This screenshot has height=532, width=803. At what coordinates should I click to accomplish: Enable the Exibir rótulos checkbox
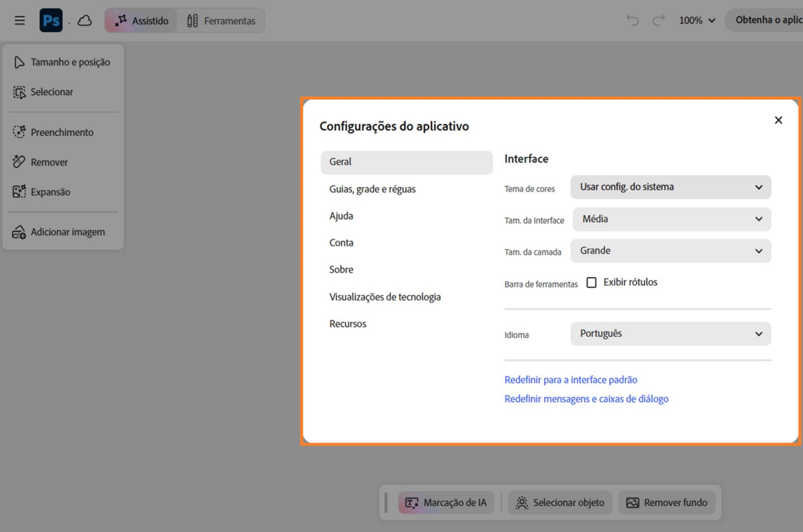click(591, 283)
